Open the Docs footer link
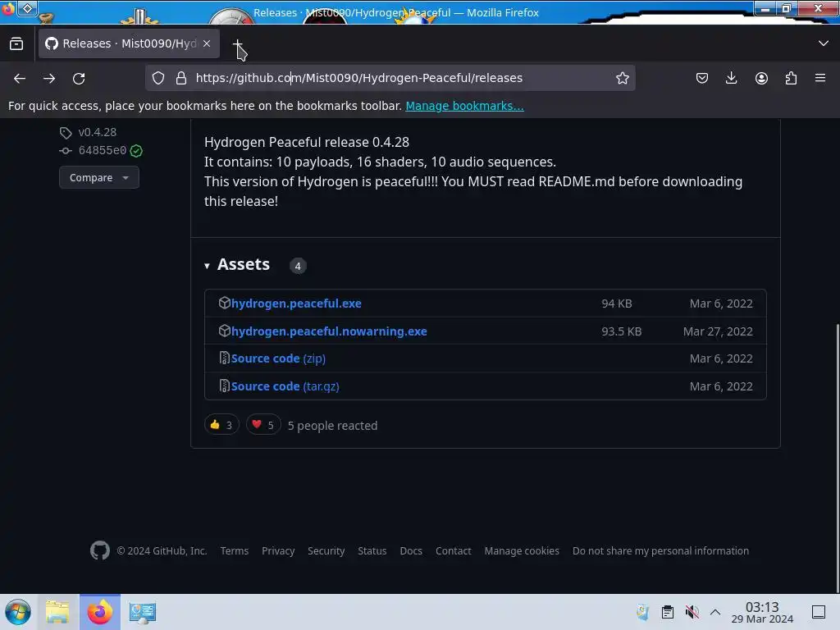Image resolution: width=840 pixels, height=630 pixels. pyautogui.click(x=411, y=550)
